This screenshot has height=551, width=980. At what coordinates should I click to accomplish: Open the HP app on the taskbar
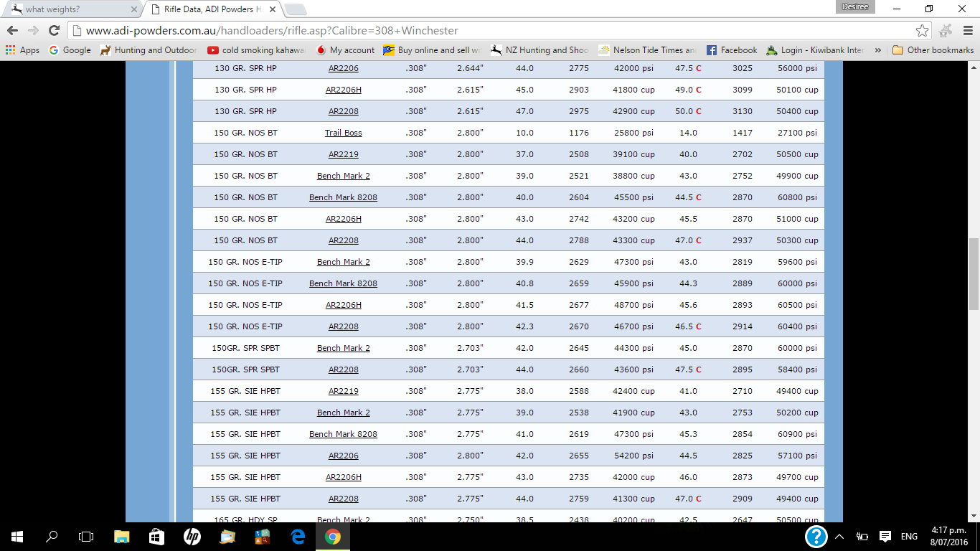point(192,537)
